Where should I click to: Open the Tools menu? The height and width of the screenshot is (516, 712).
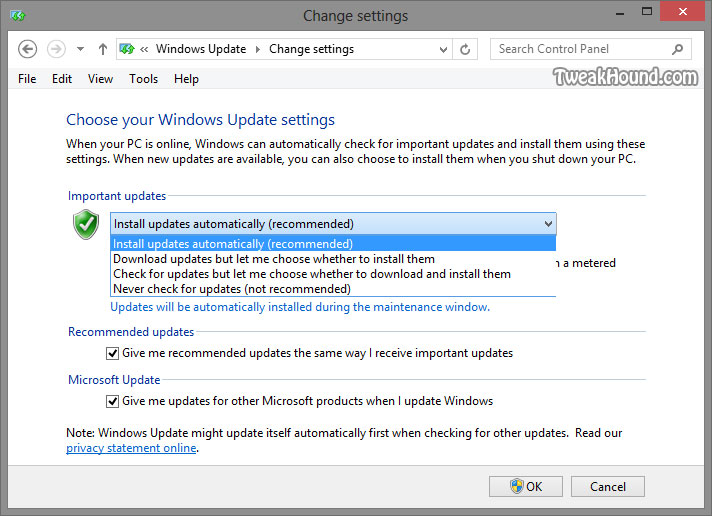click(x=143, y=79)
